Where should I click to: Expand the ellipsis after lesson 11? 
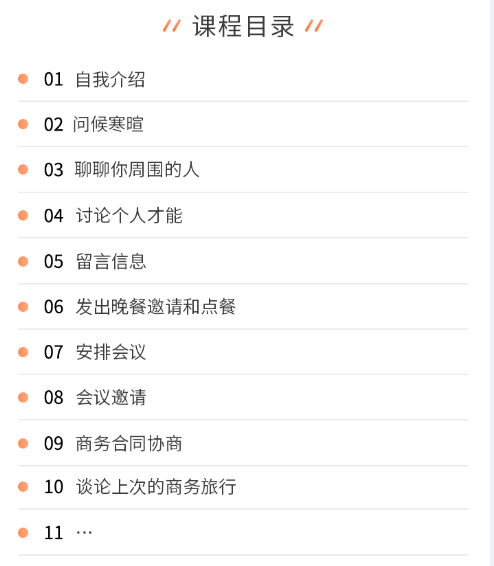(84, 532)
